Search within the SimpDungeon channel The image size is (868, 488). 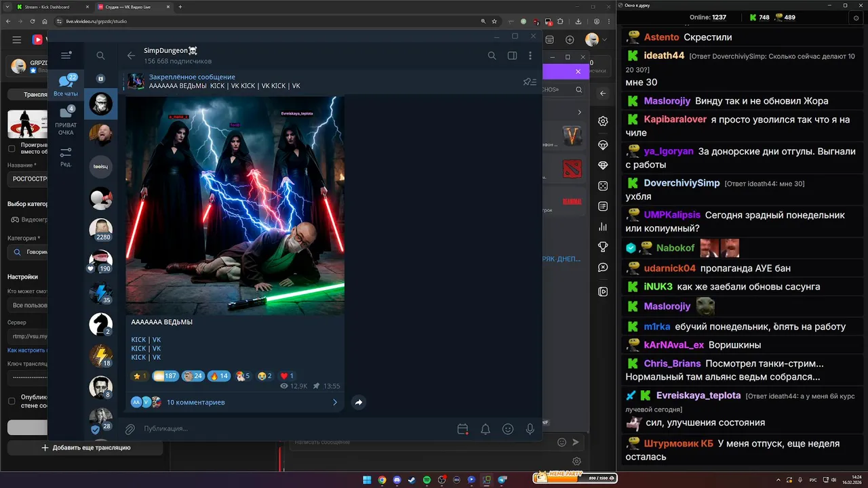click(492, 56)
